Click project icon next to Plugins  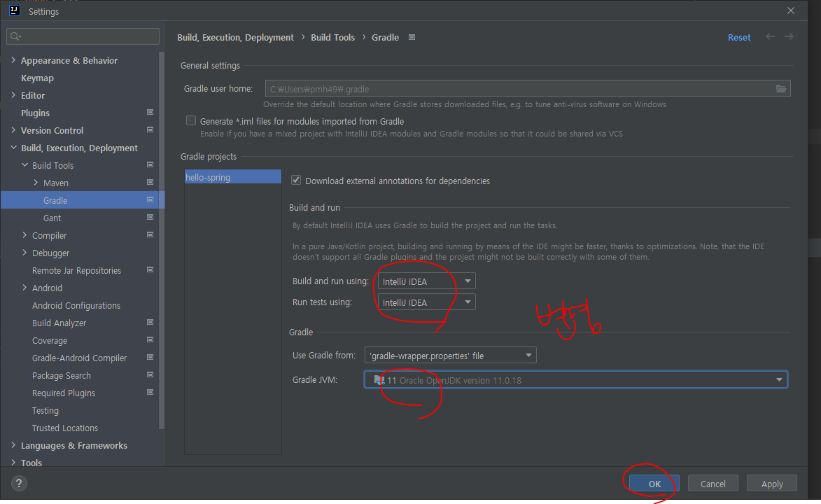(150, 112)
